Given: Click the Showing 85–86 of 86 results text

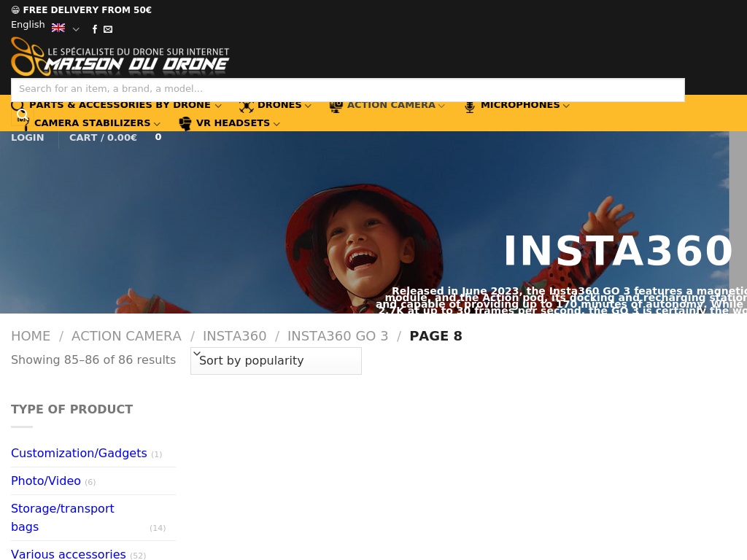Looking at the screenshot, I should coord(93,360).
